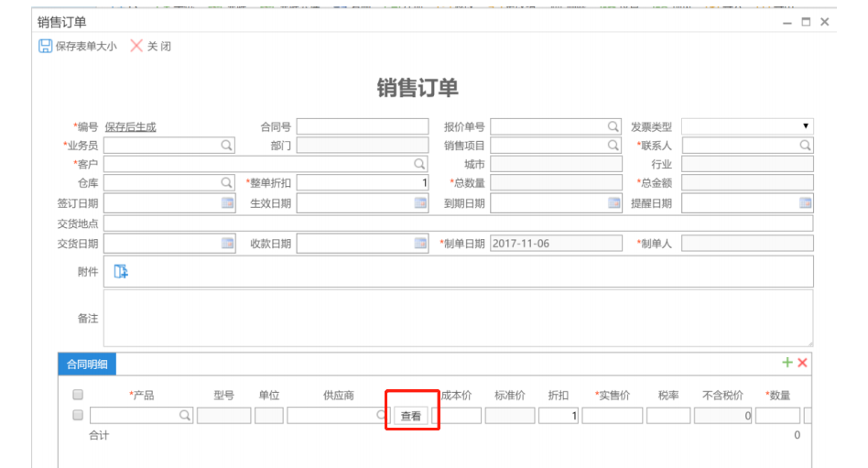This screenshot has height=468, width=868.
Task: Click the search icon in 业务员 field
Action: [x=226, y=146]
